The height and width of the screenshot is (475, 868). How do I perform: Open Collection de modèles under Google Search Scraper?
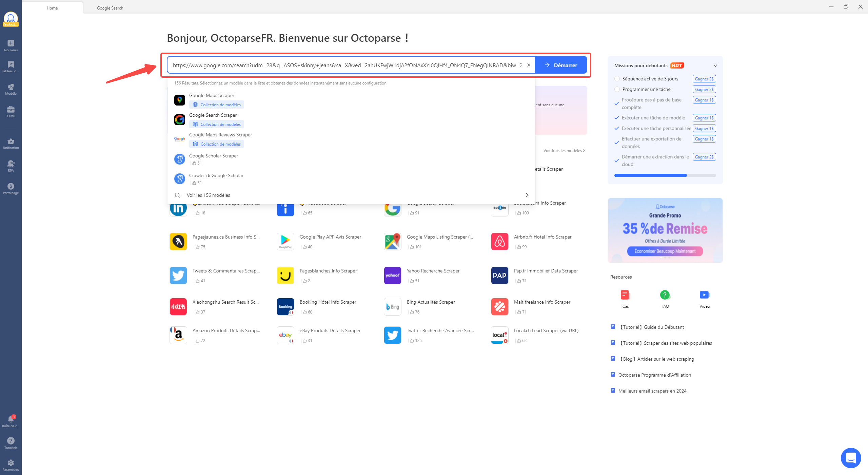pyautogui.click(x=217, y=125)
